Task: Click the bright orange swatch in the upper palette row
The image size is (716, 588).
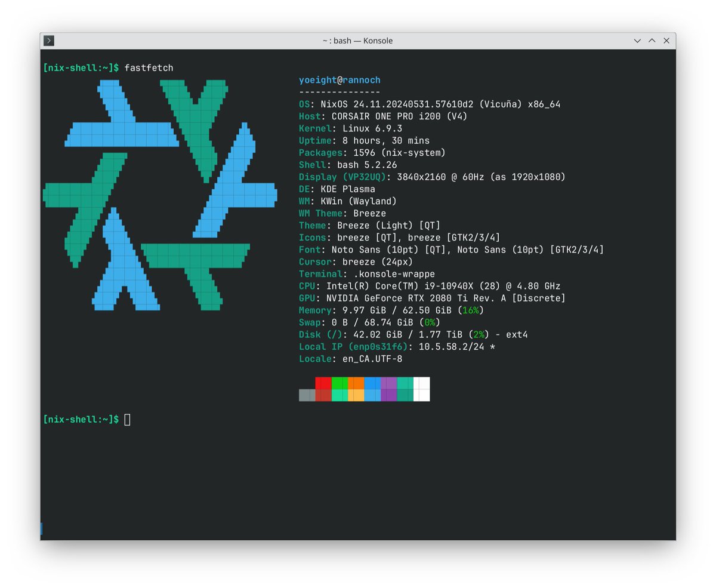Action: (x=356, y=383)
